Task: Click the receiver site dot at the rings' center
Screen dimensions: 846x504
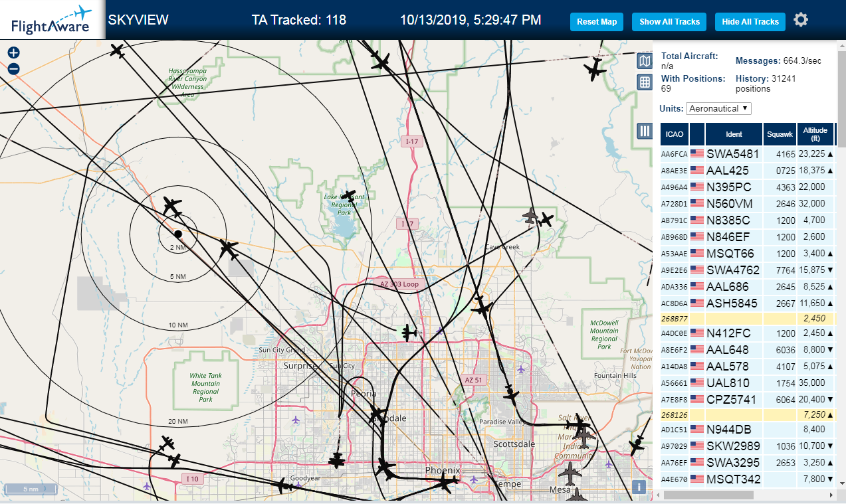Action: coord(178,234)
